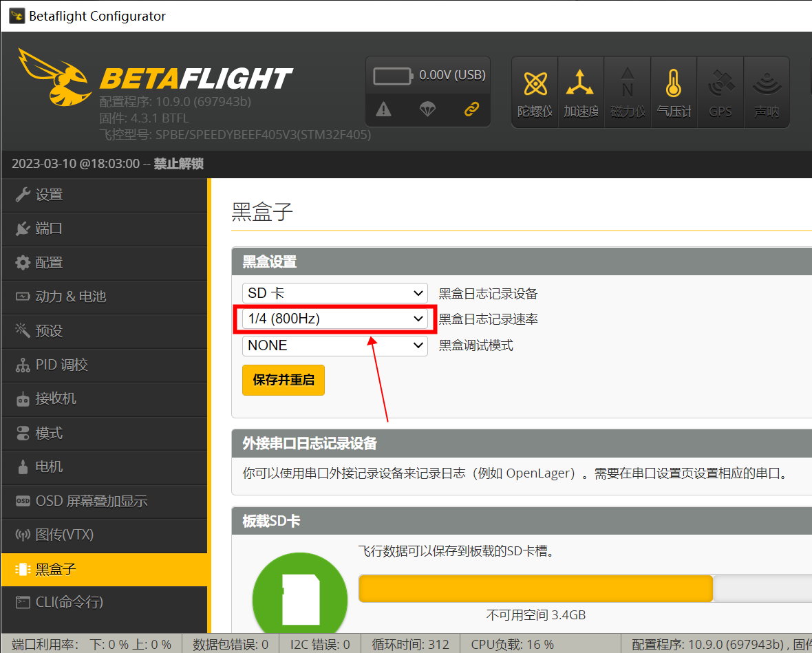
Task: Click the Betaflight bee logo
Action: (x=54, y=77)
